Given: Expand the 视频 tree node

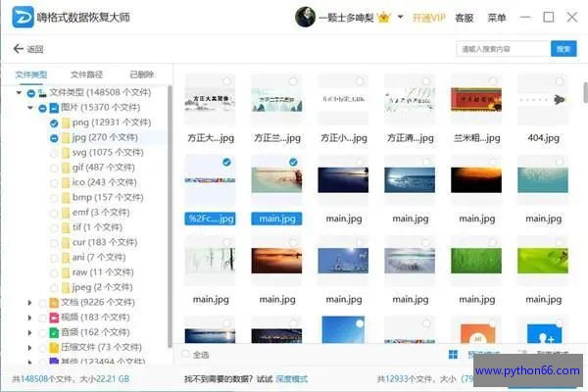Looking at the screenshot, I should (x=30, y=318).
